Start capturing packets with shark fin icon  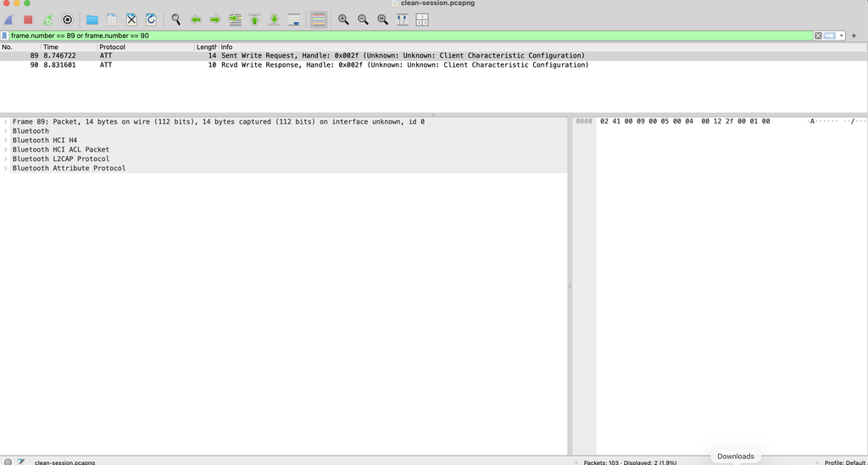pos(8,20)
